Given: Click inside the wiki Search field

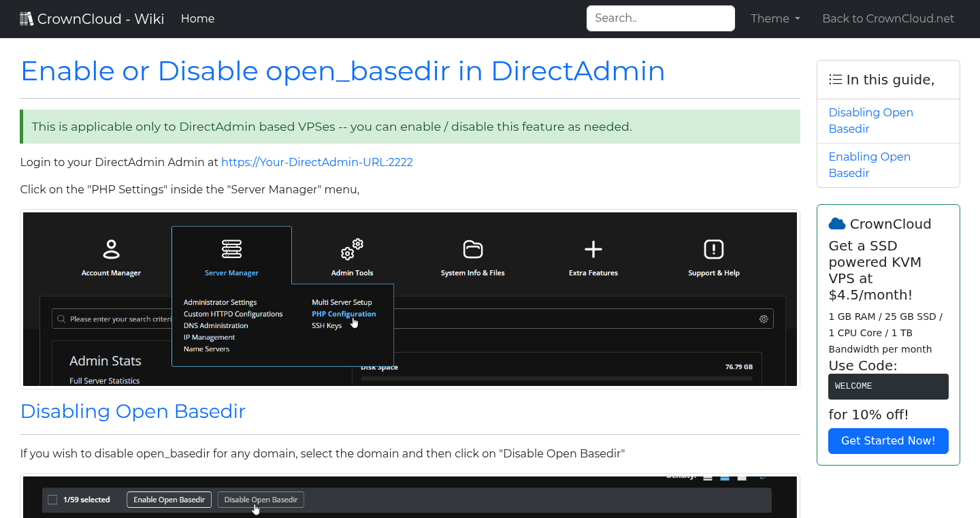Looking at the screenshot, I should tap(659, 18).
